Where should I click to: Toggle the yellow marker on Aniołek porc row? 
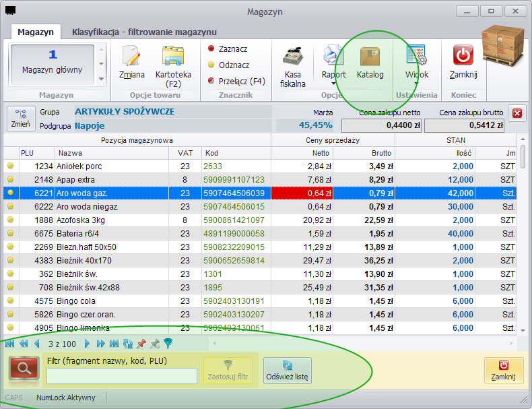(11, 166)
